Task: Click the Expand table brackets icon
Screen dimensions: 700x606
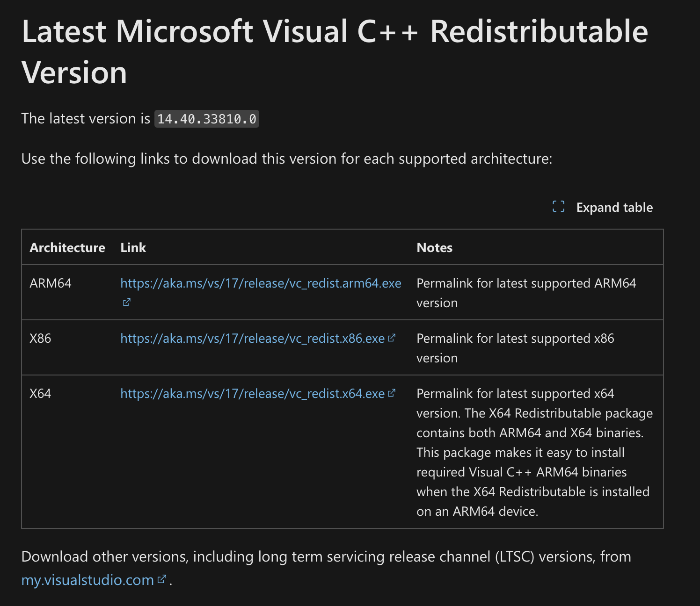Action: point(558,207)
